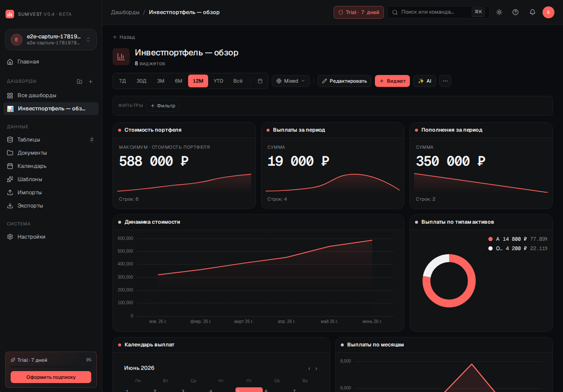Click the Июнь 2026 calendar heading

tap(139, 368)
